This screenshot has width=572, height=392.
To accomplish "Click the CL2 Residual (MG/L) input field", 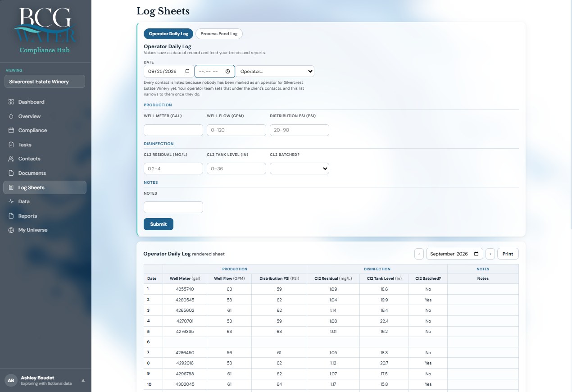I will coord(173,169).
